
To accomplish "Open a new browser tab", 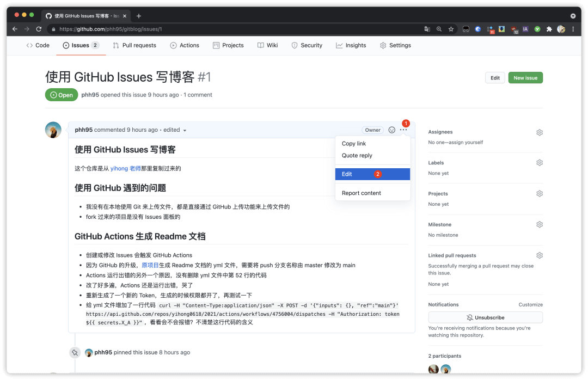I will point(139,16).
